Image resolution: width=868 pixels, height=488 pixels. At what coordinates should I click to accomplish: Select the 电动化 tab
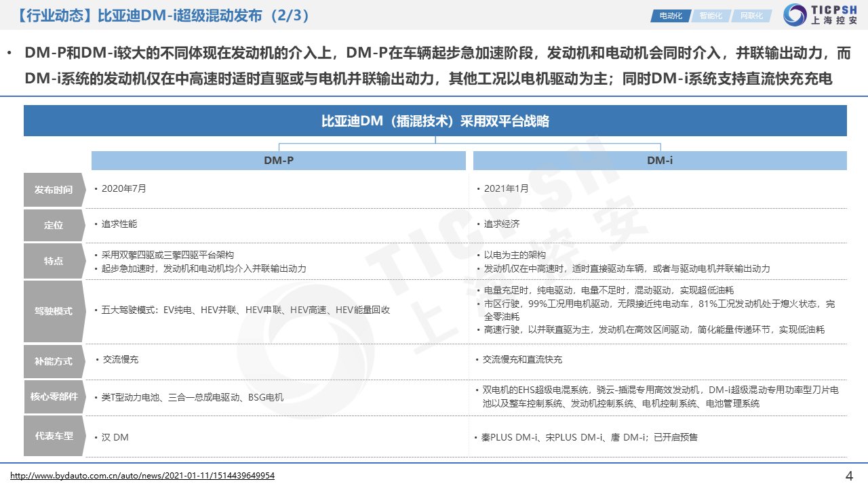tap(670, 16)
